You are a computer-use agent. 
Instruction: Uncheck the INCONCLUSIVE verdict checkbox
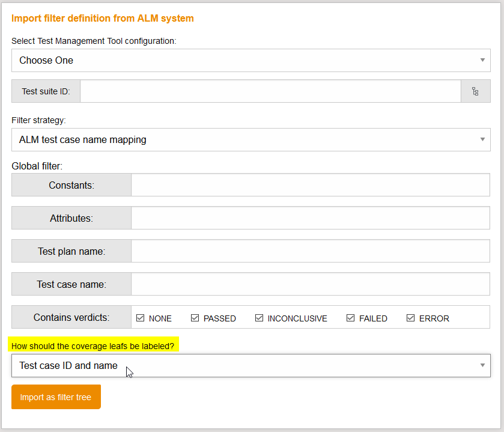259,318
